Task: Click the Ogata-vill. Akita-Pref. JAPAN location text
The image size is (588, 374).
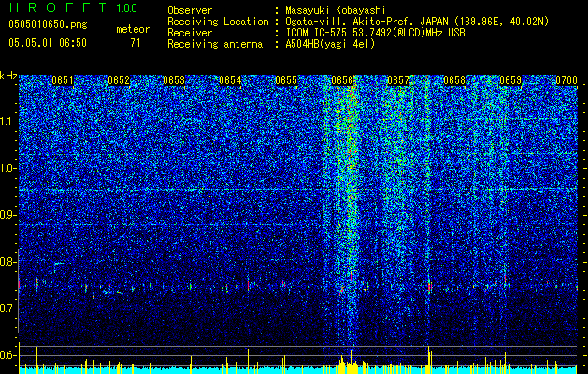Action: point(417,22)
